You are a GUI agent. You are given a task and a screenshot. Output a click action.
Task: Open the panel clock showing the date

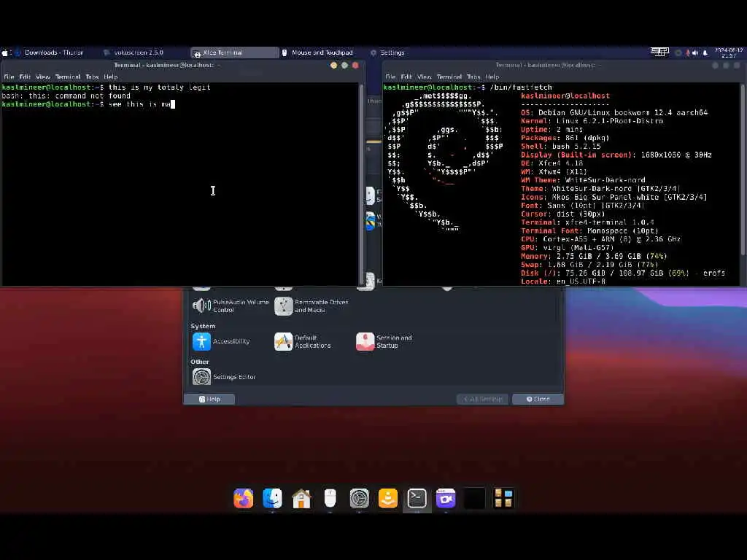[x=729, y=52]
